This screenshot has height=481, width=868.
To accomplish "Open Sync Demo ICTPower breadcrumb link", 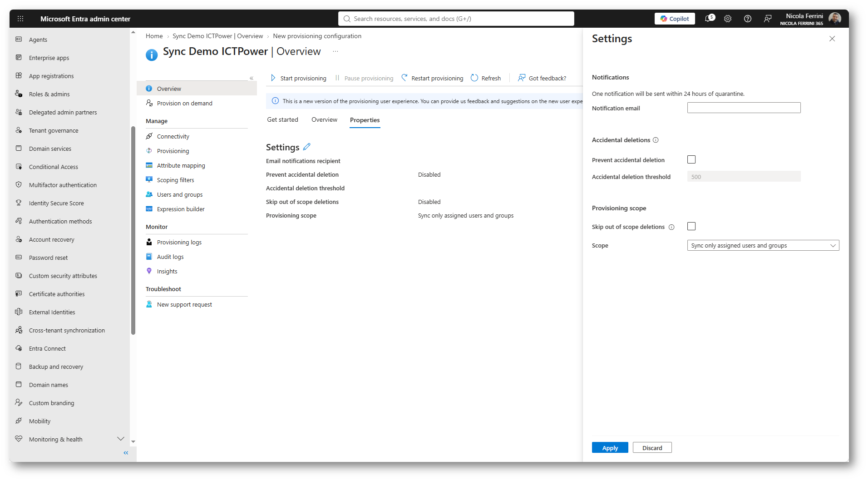I will pyautogui.click(x=218, y=36).
